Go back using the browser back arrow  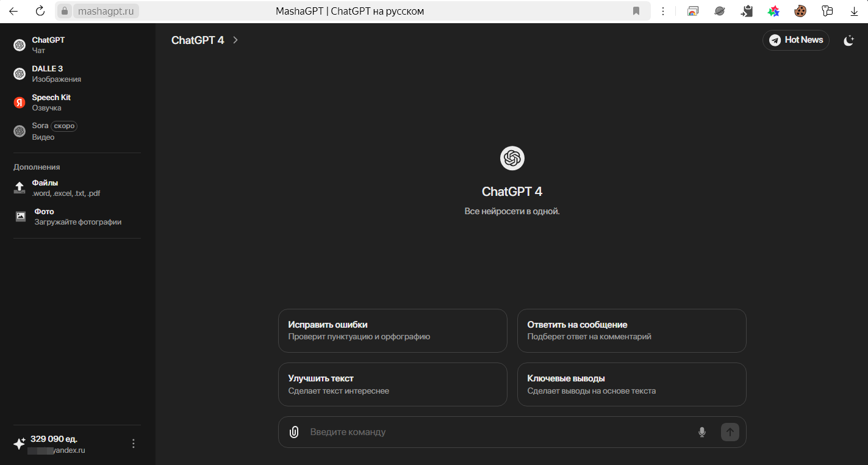13,11
